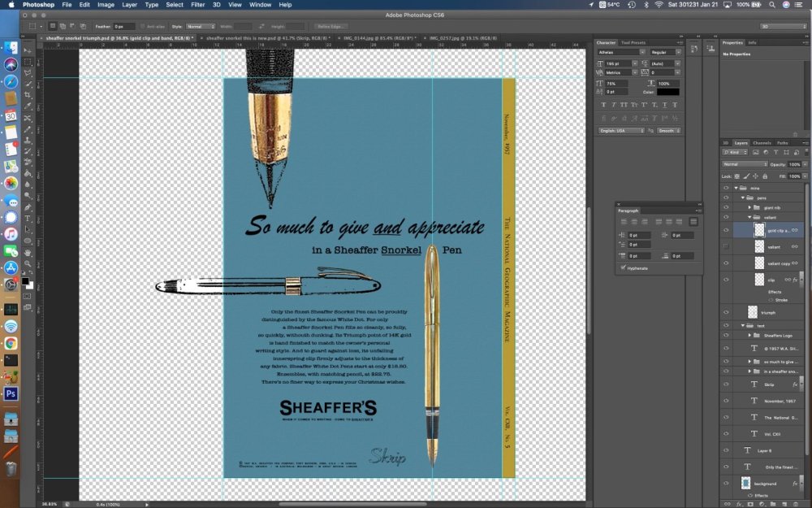
Task: Select the Paint Bucket tool
Action: point(28,173)
